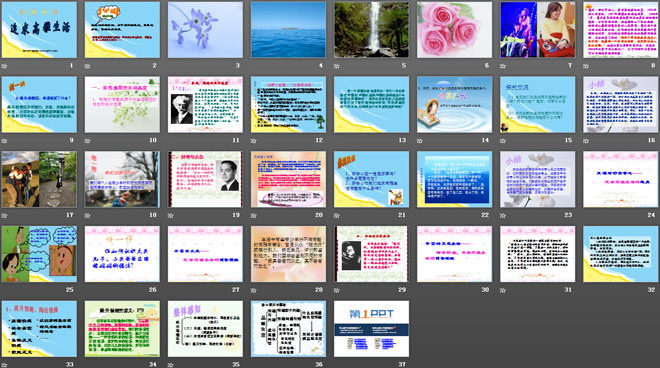Click the animation star icon under slide 29

337,290
